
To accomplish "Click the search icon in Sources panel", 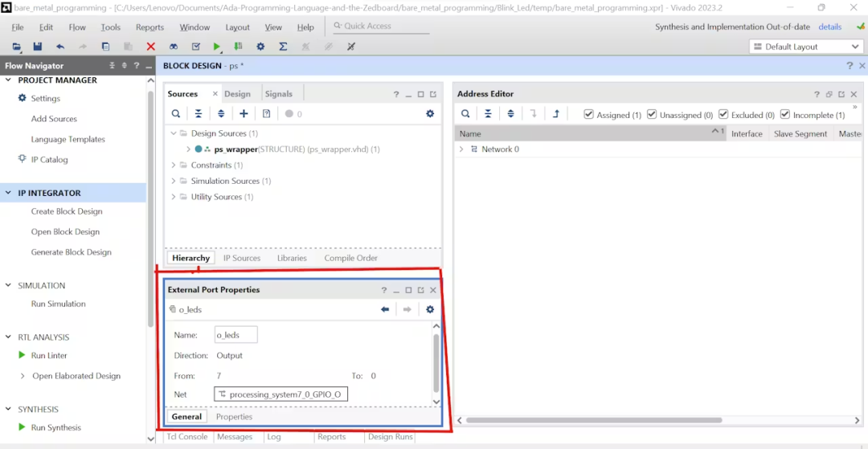I will [175, 114].
